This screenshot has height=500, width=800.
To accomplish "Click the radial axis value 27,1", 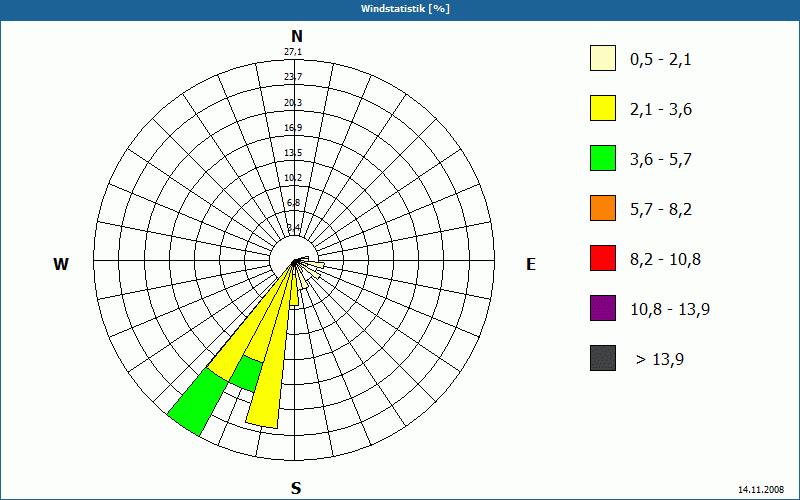I will coord(293,52).
